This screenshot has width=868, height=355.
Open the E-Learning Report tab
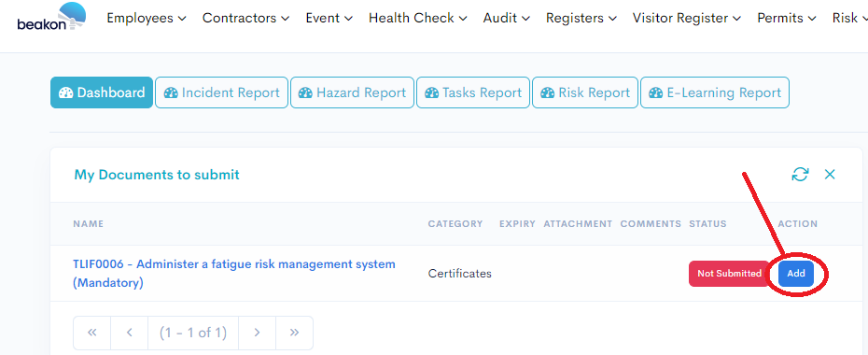click(715, 92)
